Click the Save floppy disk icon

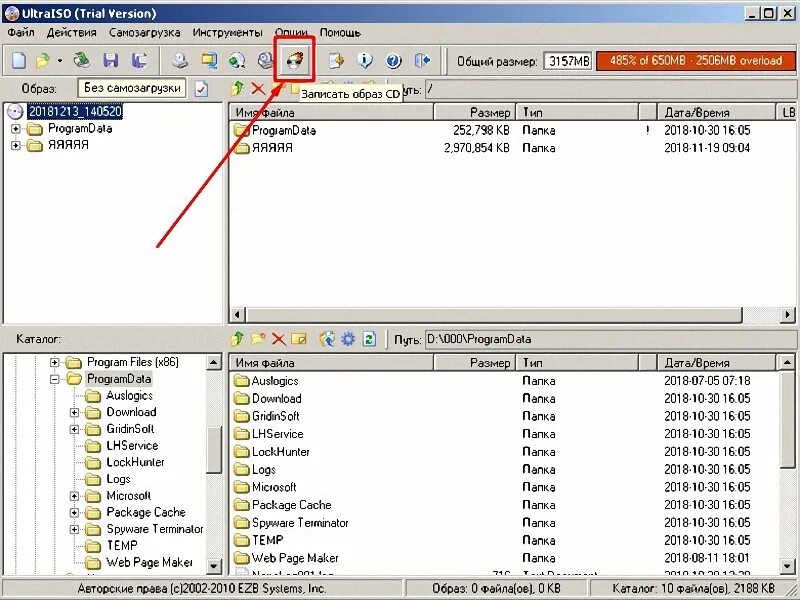tap(111, 60)
